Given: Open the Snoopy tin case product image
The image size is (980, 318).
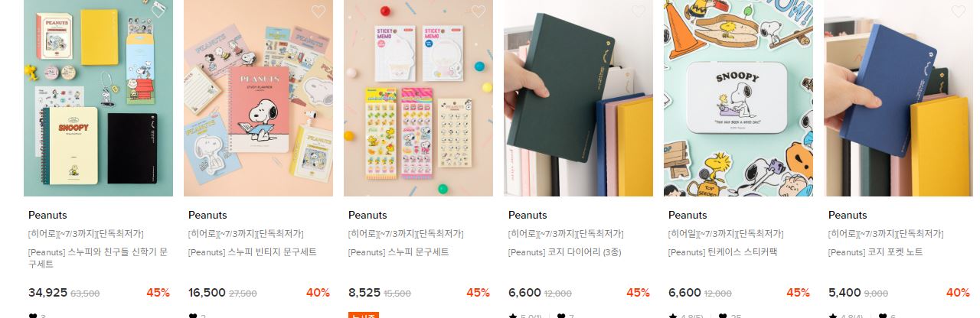Looking at the screenshot, I should (738, 98).
